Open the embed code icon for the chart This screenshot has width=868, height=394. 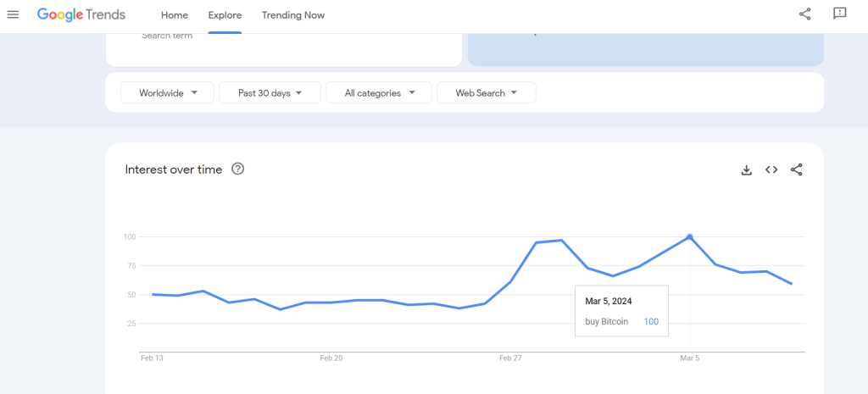pos(771,169)
